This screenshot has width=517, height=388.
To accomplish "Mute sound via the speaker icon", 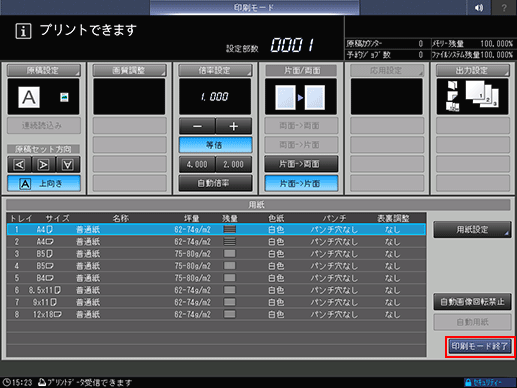I will pos(479,7).
